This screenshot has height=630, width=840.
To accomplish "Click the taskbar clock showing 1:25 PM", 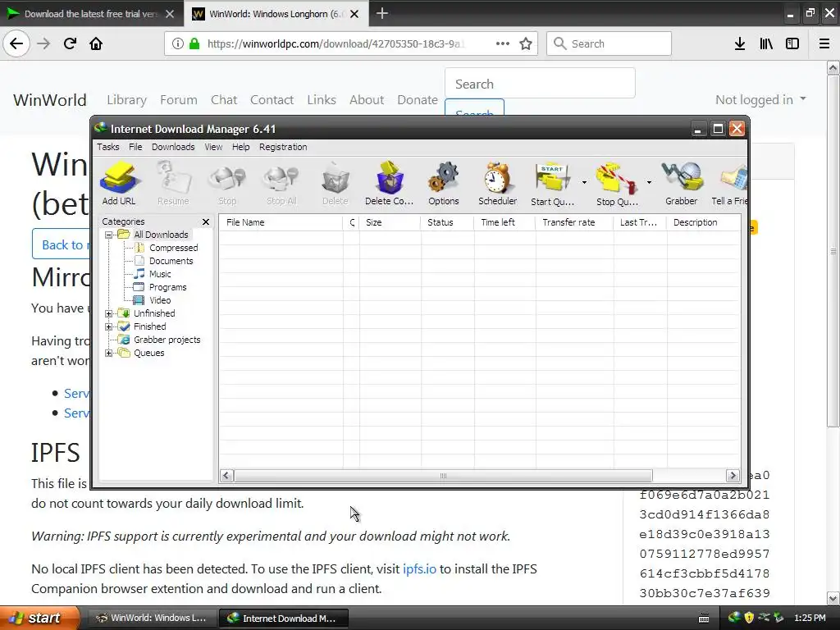I will pos(810,618).
